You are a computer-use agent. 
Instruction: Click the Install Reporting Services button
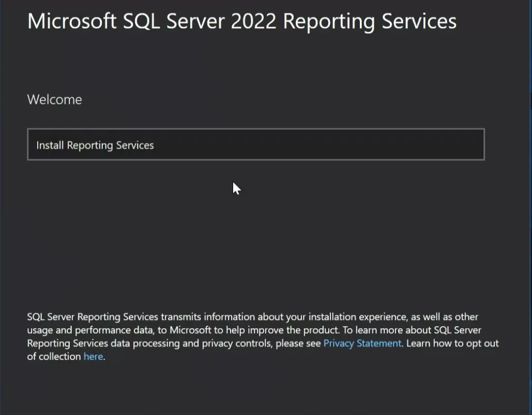point(256,144)
